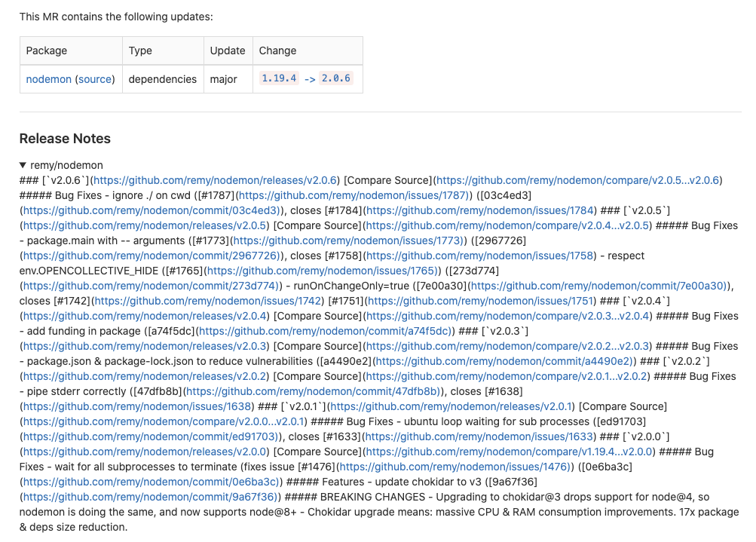
Task: Open the commit/273d774 link
Action: (x=150, y=286)
